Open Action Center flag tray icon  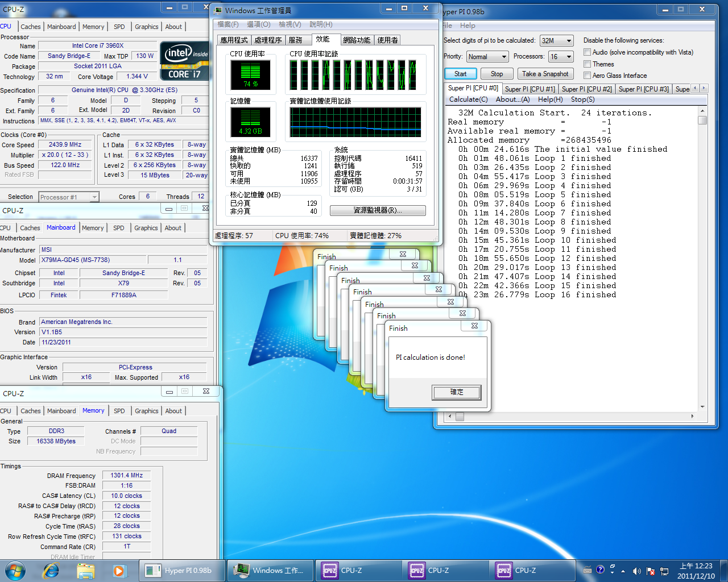point(651,571)
